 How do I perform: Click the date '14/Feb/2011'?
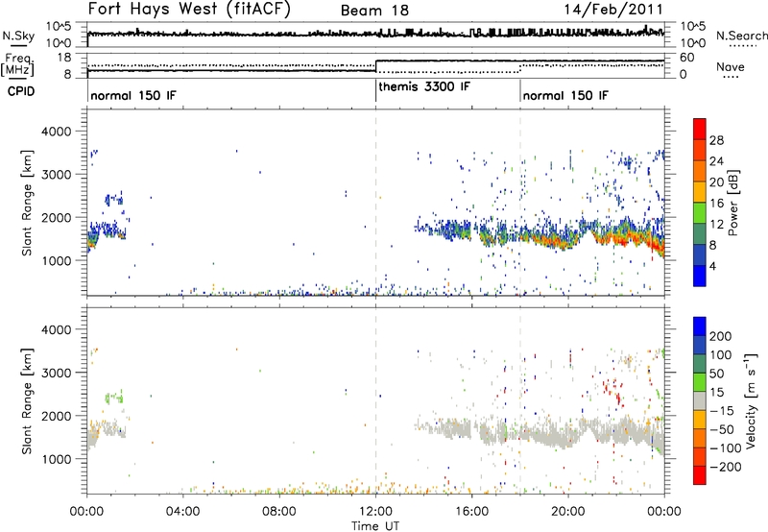point(613,9)
